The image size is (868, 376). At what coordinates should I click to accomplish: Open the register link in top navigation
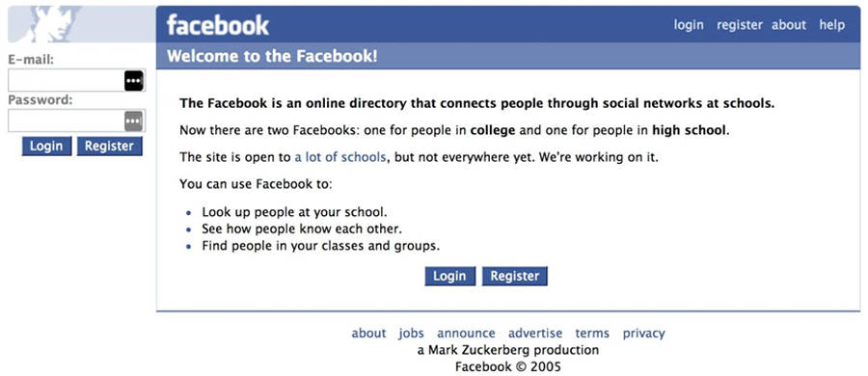(739, 25)
